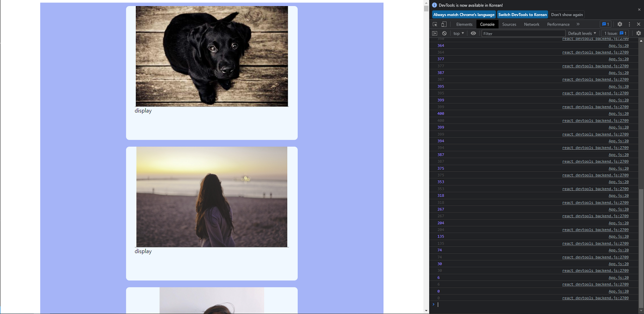Open App.js:20 link beside blue 74
Viewport: 644px width, 314px height.
pyautogui.click(x=619, y=250)
